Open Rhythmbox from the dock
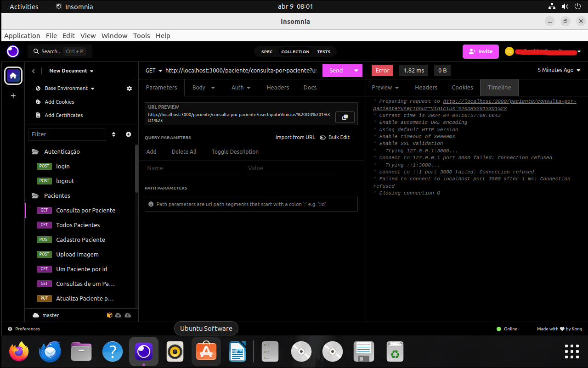Image resolution: width=588 pixels, height=368 pixels. pyautogui.click(x=175, y=352)
